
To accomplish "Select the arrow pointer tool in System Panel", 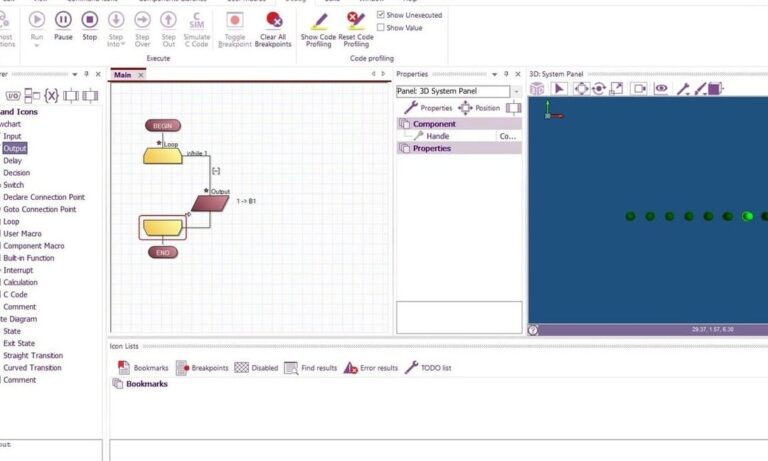I will tap(559, 89).
